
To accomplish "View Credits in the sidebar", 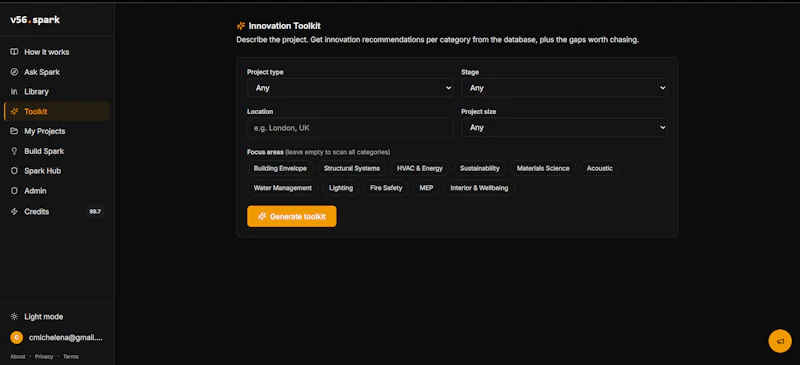I will (57, 211).
